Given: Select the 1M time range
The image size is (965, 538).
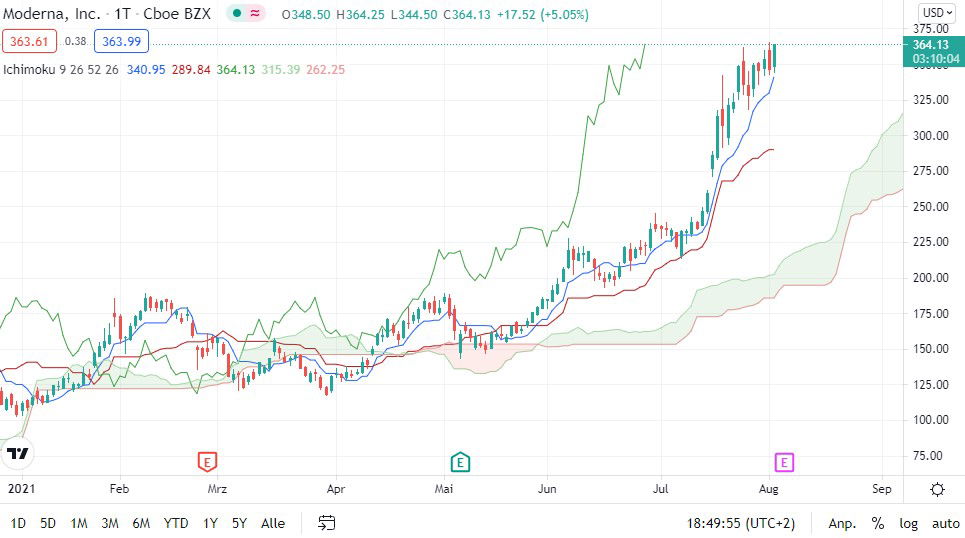Looking at the screenshot, I should tap(79, 523).
